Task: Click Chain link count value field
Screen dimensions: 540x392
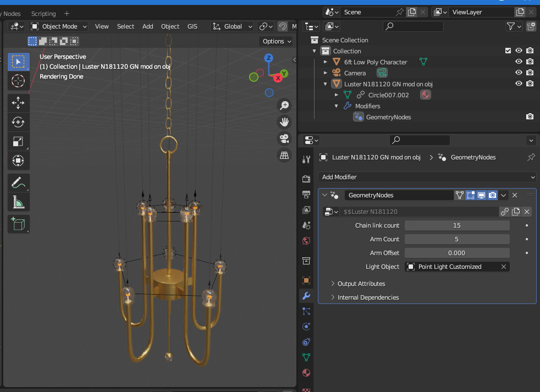Action: [457, 225]
